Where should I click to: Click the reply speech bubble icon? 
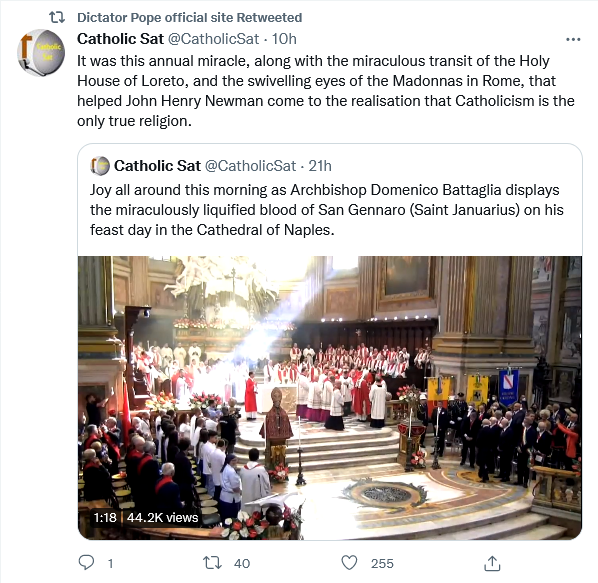coord(86,562)
